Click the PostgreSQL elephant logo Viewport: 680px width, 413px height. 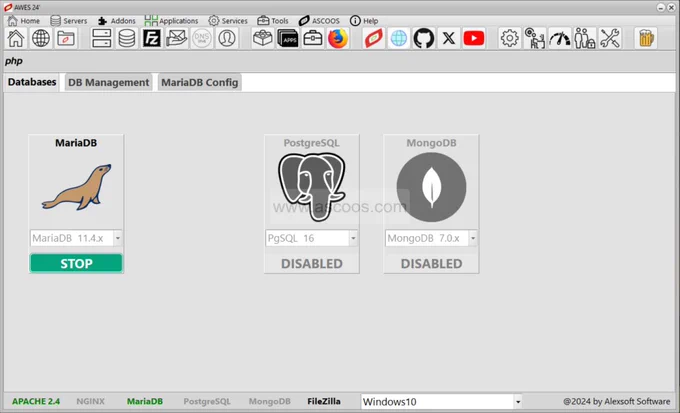(x=312, y=187)
